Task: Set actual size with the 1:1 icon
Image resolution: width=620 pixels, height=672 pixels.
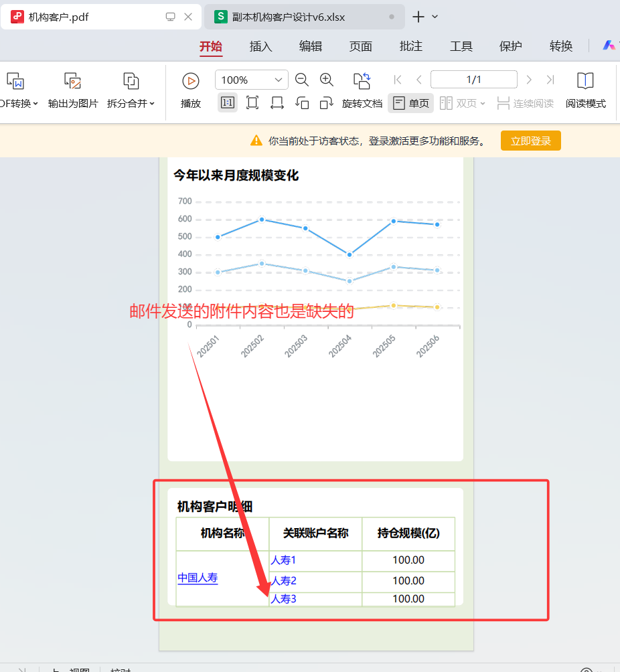Action: pyautogui.click(x=228, y=103)
